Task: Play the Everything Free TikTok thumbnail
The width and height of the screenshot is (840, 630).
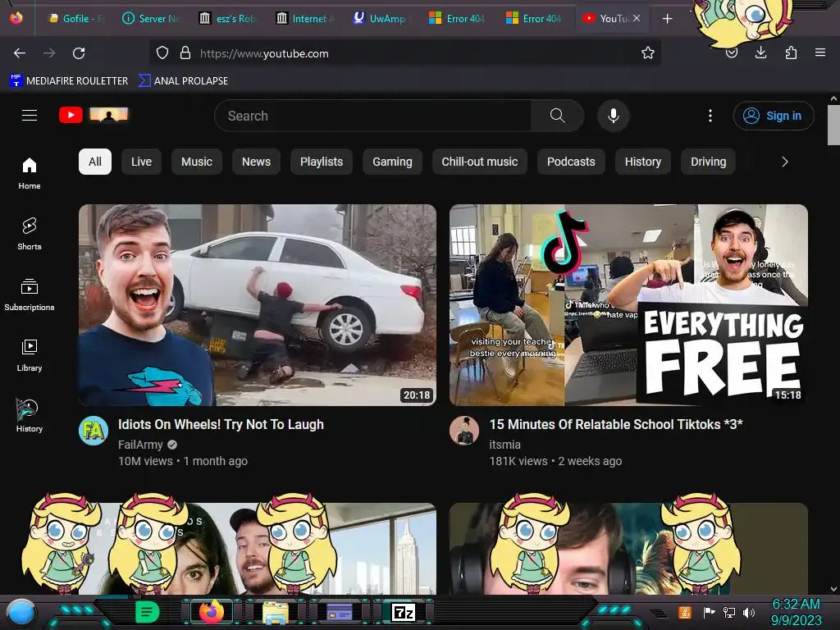Action: pos(628,305)
